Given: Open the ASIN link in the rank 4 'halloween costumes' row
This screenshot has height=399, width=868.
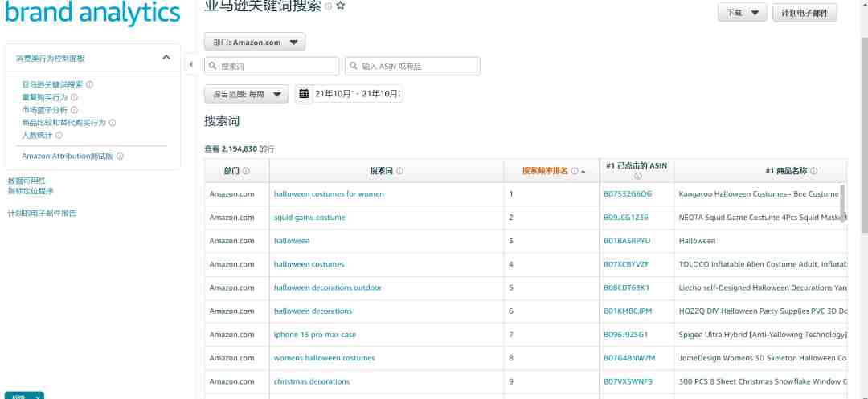Looking at the screenshot, I should [626, 264].
